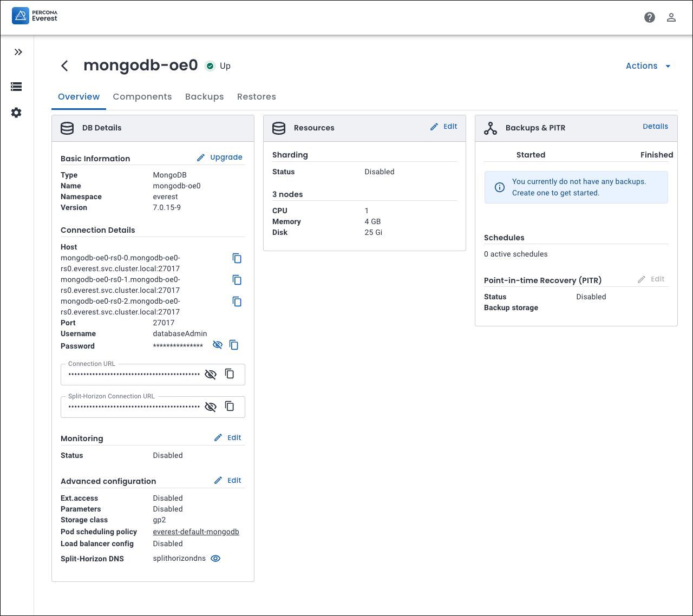
Task: Reveal the hidden password value
Action: (x=218, y=345)
